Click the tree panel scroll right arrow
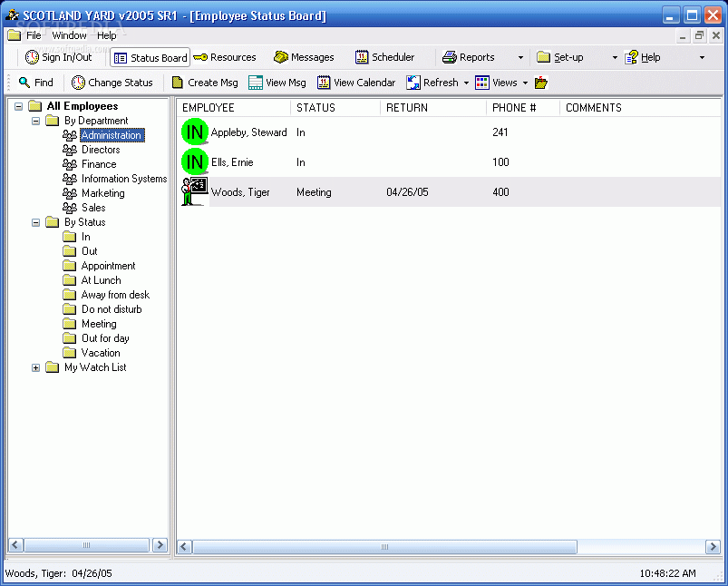728x586 pixels. coord(160,544)
